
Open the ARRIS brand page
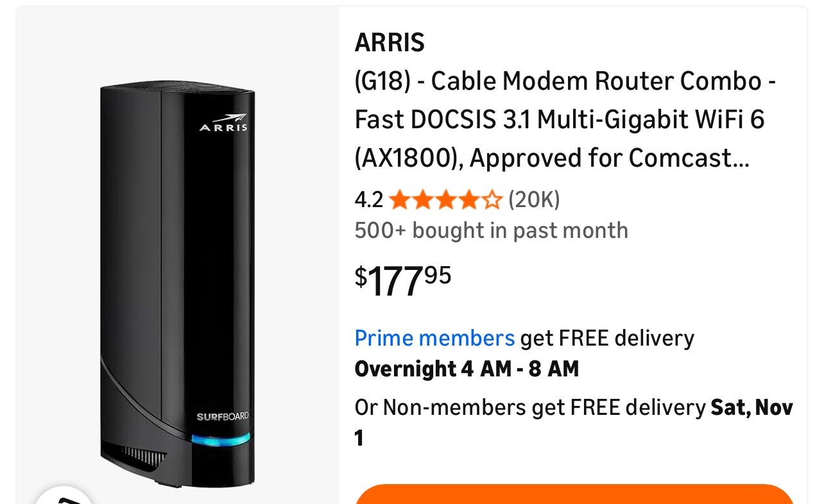(x=390, y=42)
